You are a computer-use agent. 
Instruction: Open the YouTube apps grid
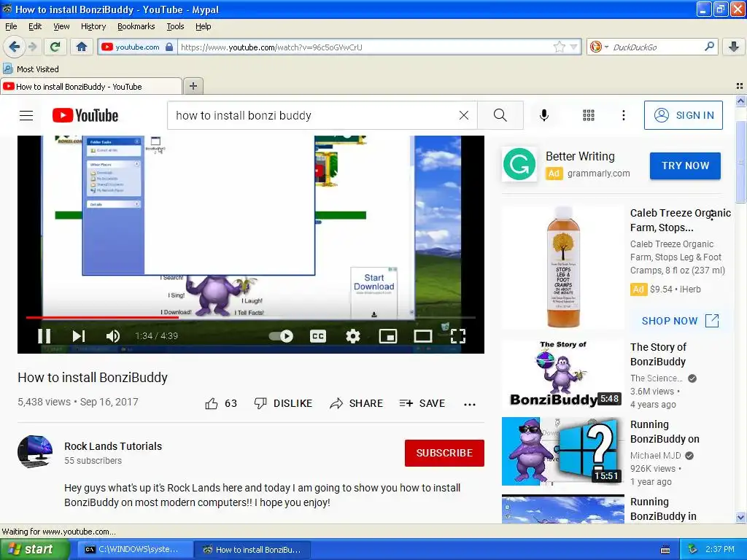(589, 115)
